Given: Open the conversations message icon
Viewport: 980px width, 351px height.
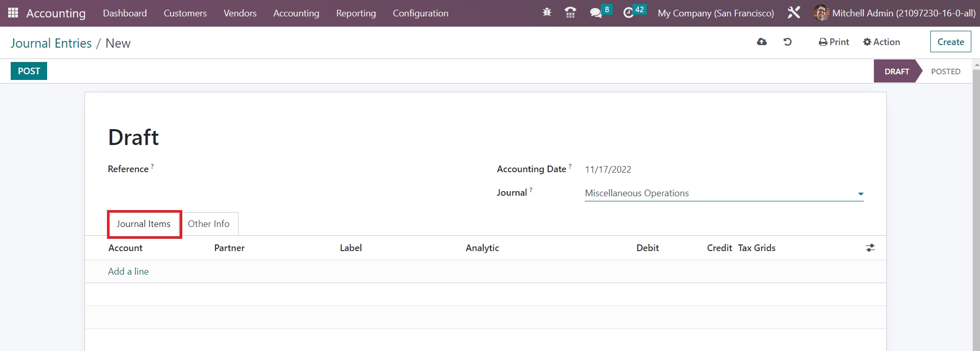Looking at the screenshot, I should (x=595, y=13).
